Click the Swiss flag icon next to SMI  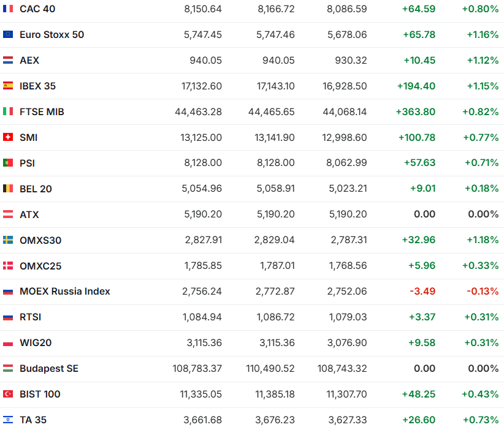[8, 138]
